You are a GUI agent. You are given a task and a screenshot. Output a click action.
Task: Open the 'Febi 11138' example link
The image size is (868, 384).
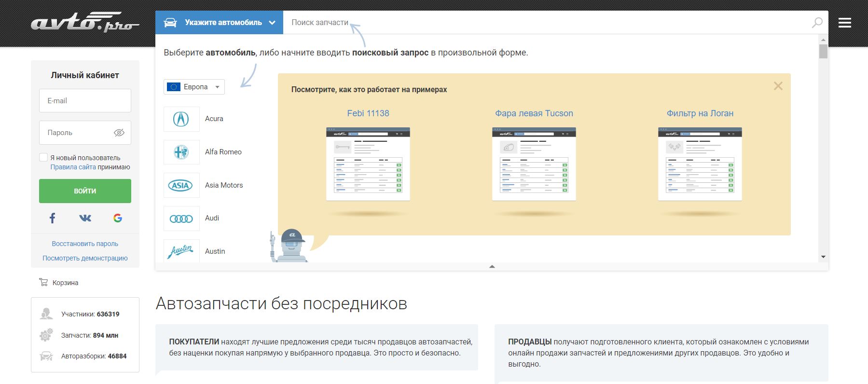point(368,113)
